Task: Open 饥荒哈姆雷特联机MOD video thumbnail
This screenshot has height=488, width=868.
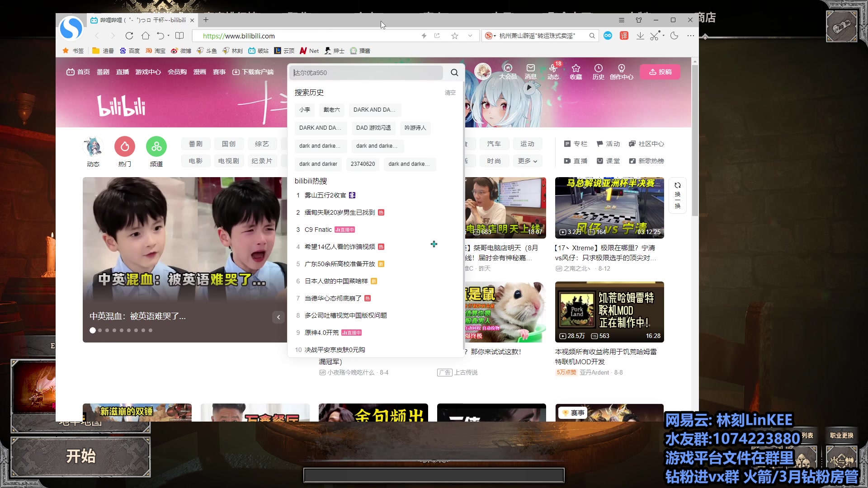Action: tap(609, 312)
